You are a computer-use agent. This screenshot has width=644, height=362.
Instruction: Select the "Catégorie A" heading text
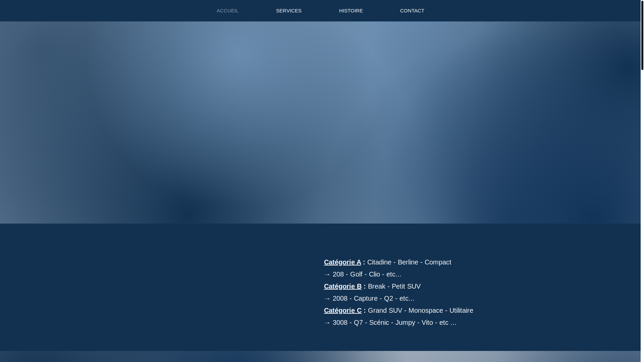[x=342, y=262]
